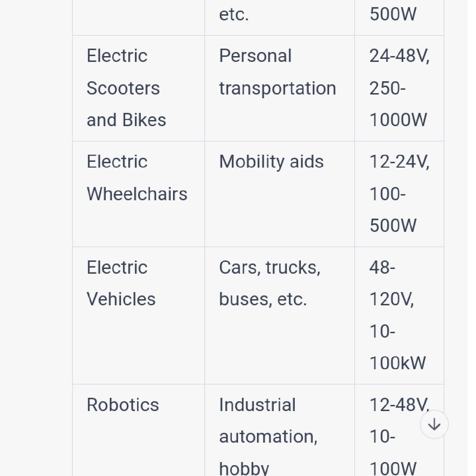Click the etc. cell in top row
Image resolution: width=476 pixels, height=476 pixels.
279,18
